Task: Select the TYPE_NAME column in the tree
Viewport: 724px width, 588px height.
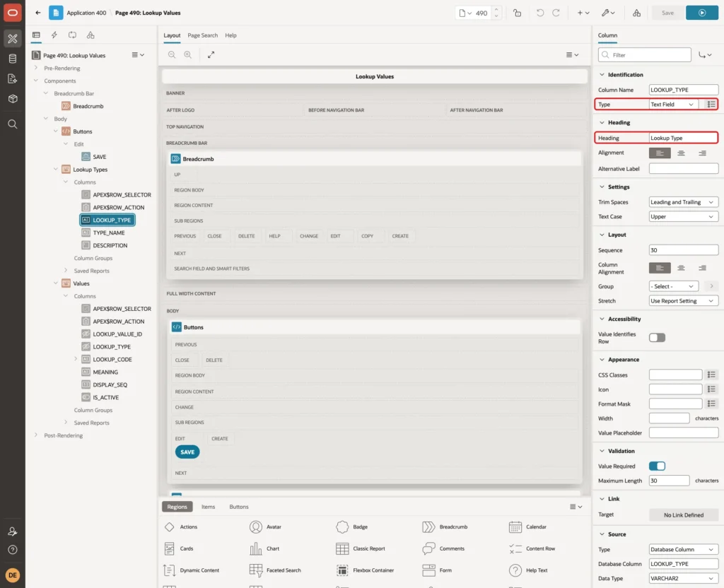Action: click(108, 233)
